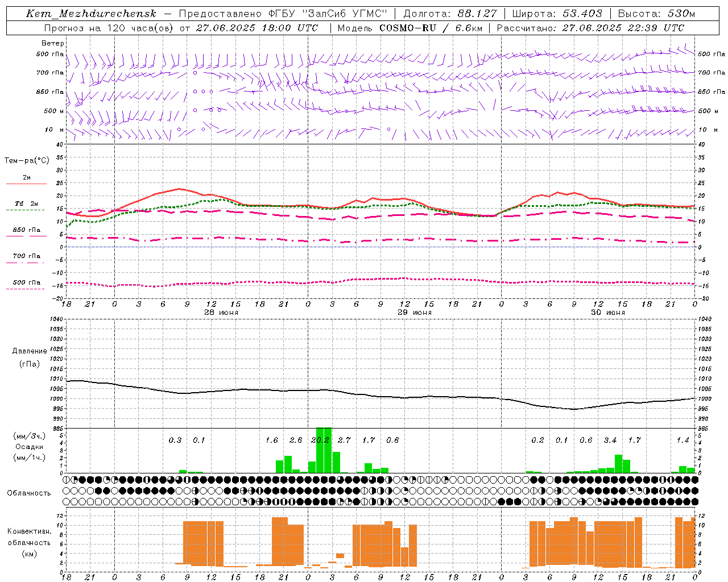Click the Облачность cloudiness label
728x582 pixels.
pos(29,493)
